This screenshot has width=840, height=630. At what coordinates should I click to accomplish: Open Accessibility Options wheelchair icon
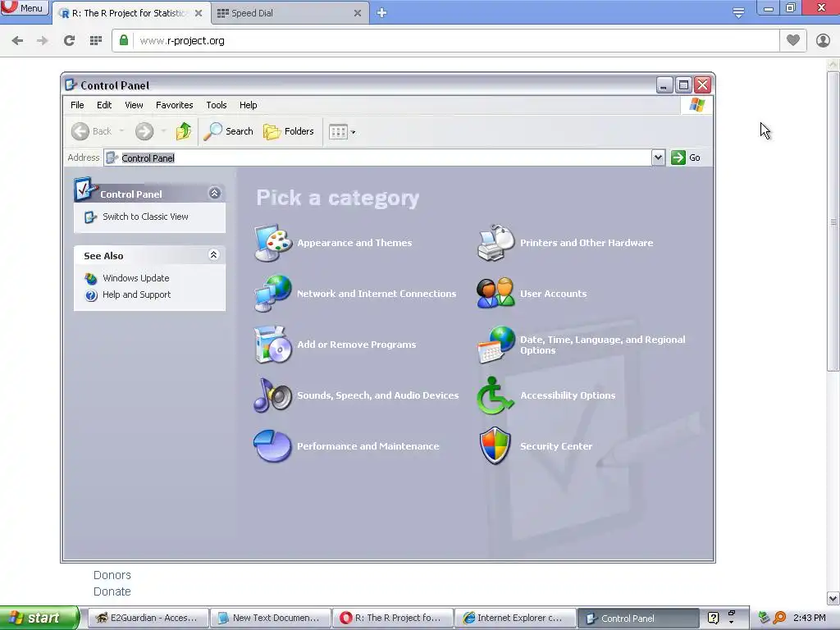[x=495, y=395]
